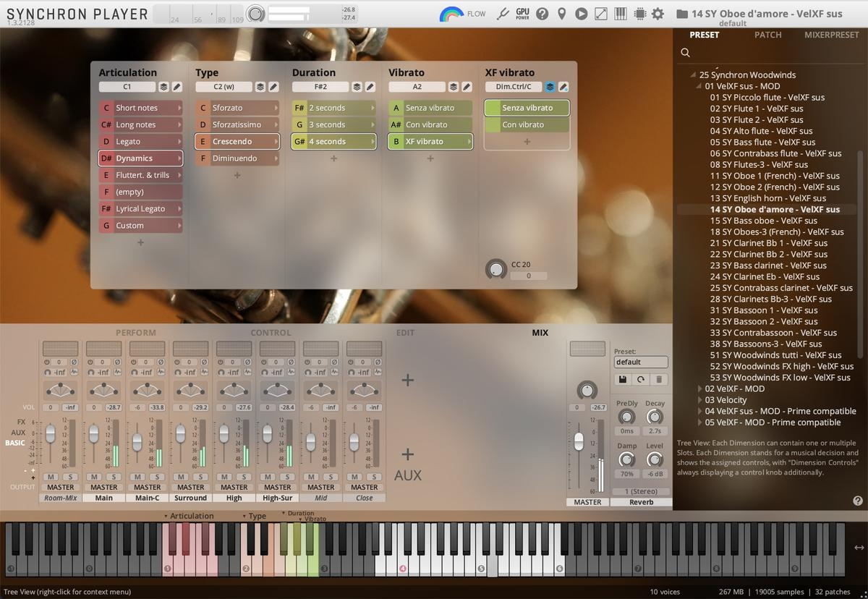This screenshot has width=868, height=599.
Task: Switch to the PATCH tab
Action: 767,35
